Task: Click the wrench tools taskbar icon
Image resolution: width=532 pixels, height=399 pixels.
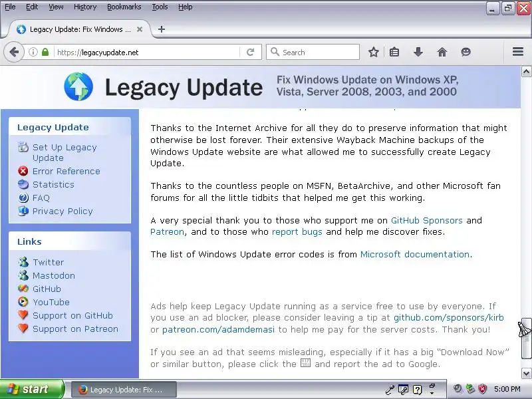Action: click(x=390, y=390)
